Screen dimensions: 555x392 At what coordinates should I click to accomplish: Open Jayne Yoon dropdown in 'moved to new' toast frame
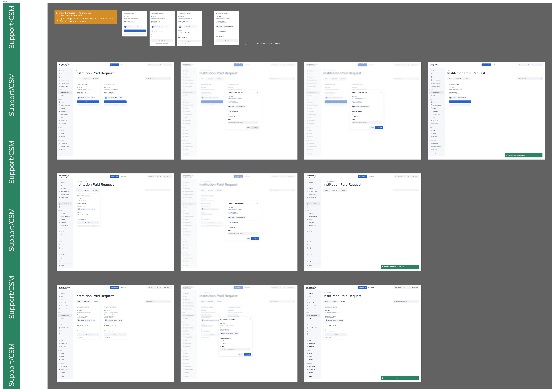point(415,176)
